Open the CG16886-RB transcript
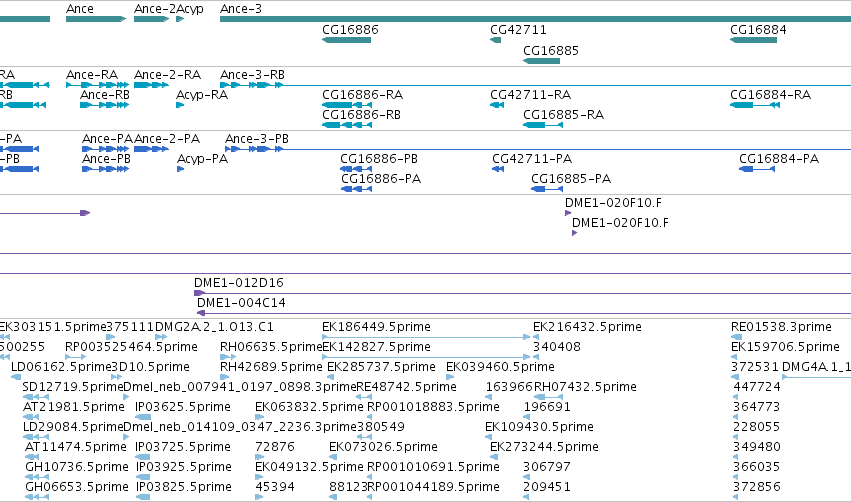Image resolution: width=851 pixels, height=502 pixels. pos(347,125)
